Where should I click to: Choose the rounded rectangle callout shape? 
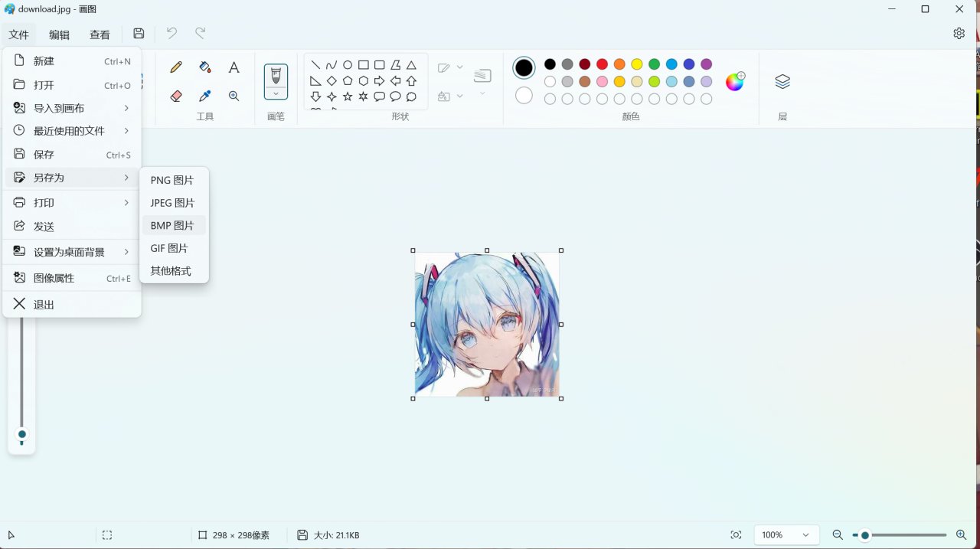pos(380,96)
